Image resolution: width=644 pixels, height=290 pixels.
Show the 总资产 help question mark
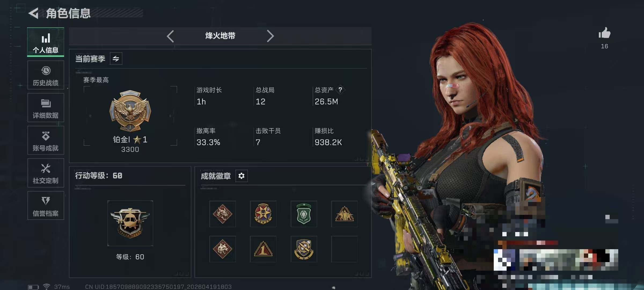(x=340, y=90)
